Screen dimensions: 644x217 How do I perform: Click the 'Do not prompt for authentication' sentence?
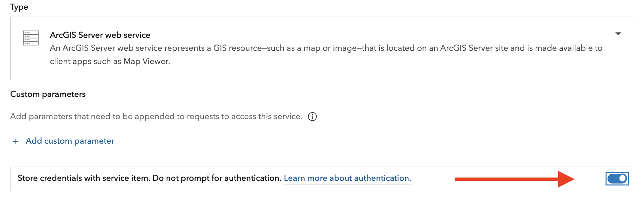point(217,178)
